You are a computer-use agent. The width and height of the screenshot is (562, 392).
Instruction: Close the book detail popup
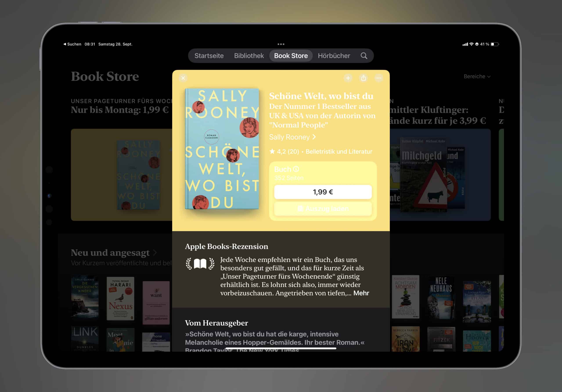click(x=183, y=78)
